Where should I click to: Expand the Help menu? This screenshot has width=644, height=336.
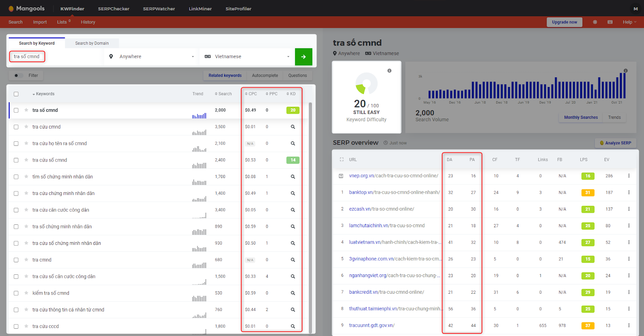630,22
